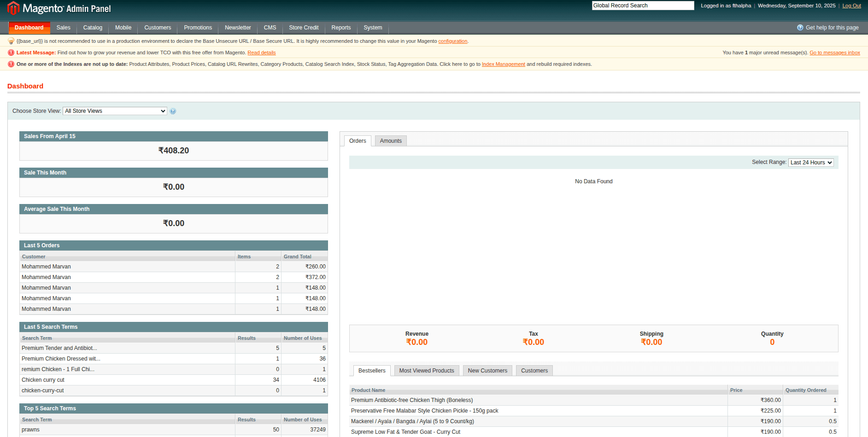Follow the Index Management link
The height and width of the screenshot is (437, 868).
503,64
